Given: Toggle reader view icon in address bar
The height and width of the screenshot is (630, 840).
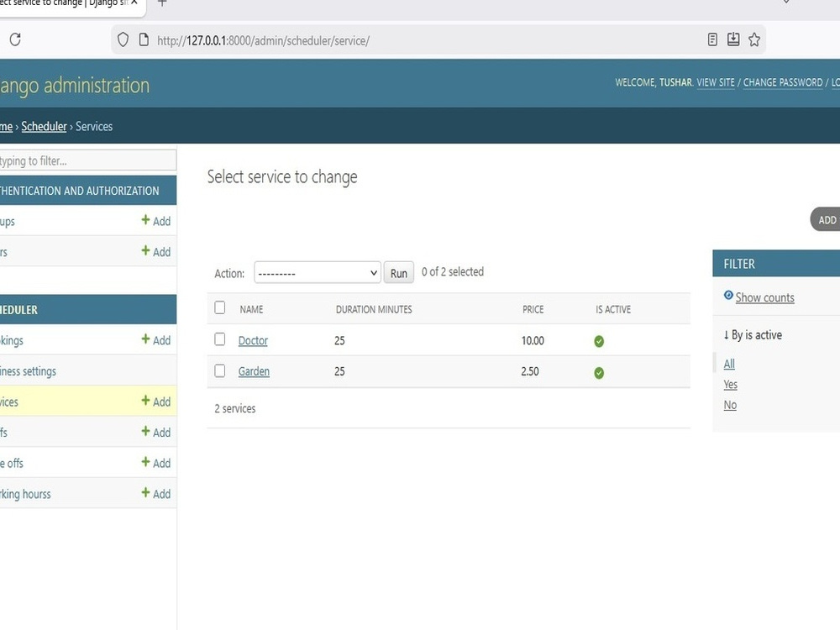Looking at the screenshot, I should [712, 39].
